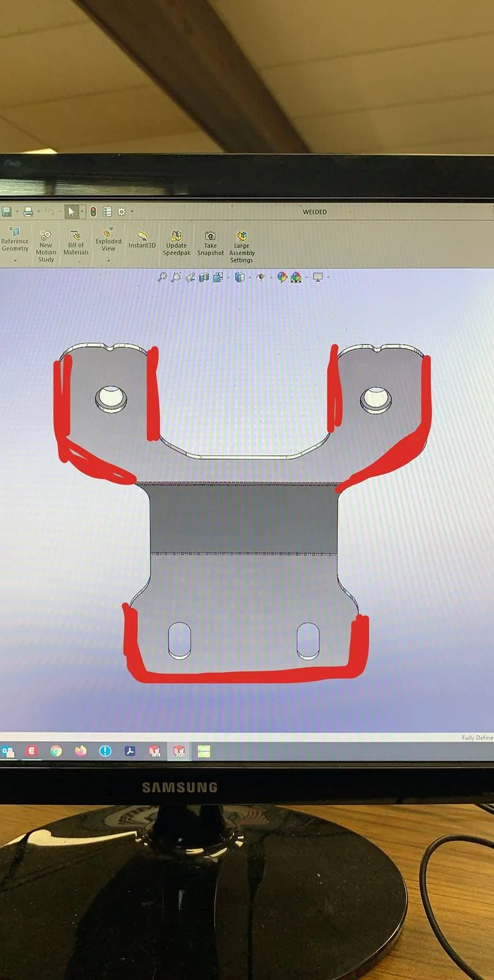Image resolution: width=494 pixels, height=980 pixels.
Task: Click Take Snapshot
Action: click(x=210, y=243)
